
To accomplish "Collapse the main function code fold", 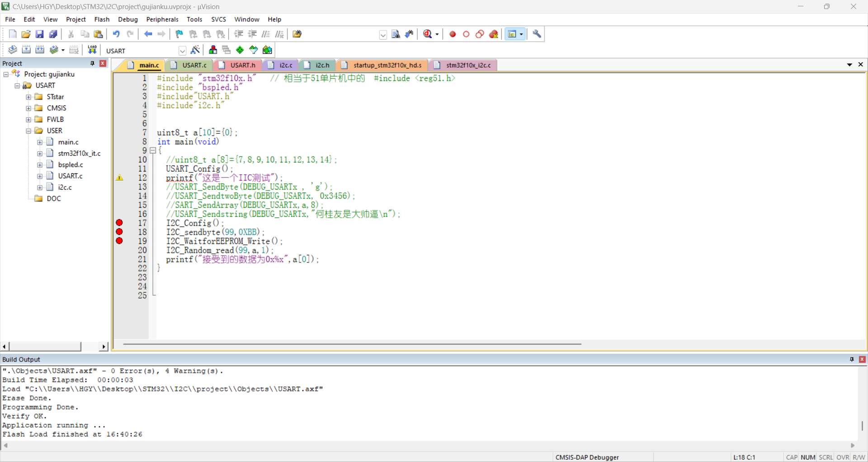I will 153,150.
